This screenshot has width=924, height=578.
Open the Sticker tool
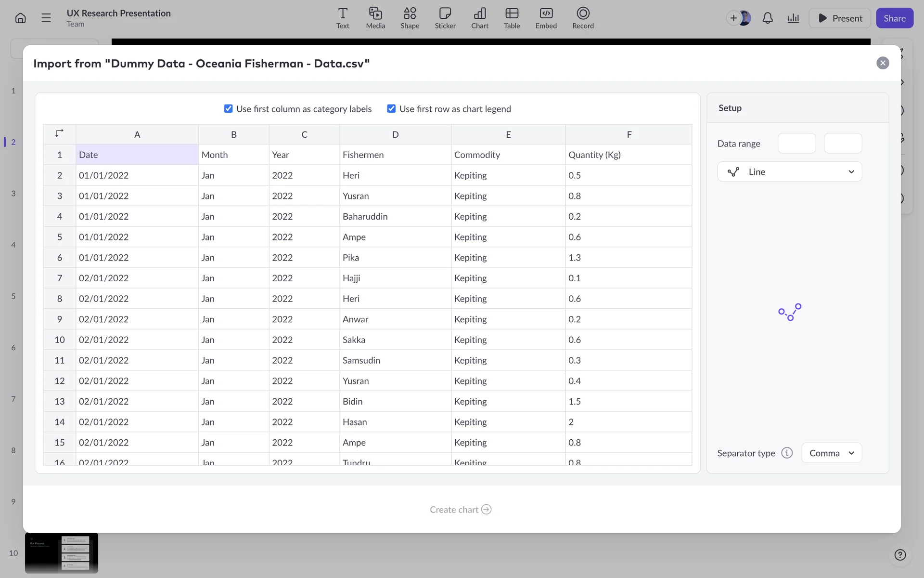click(445, 18)
